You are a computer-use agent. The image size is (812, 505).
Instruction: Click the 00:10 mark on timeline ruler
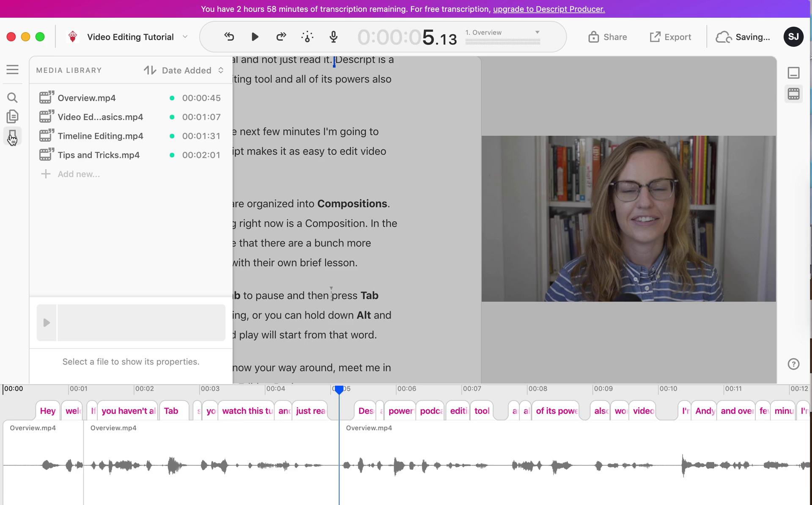coord(668,388)
